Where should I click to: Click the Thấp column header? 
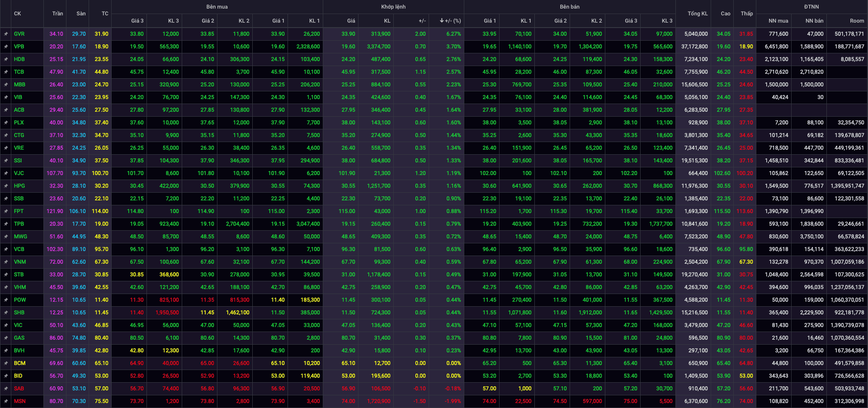coord(747,14)
